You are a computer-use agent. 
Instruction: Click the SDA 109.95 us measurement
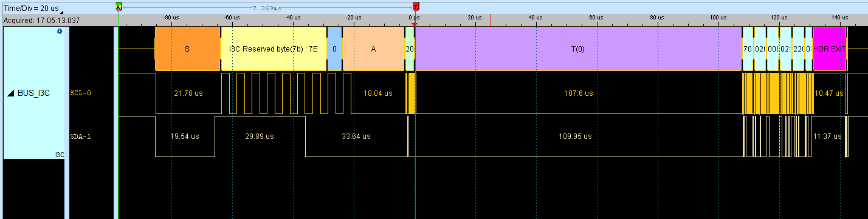coord(575,136)
